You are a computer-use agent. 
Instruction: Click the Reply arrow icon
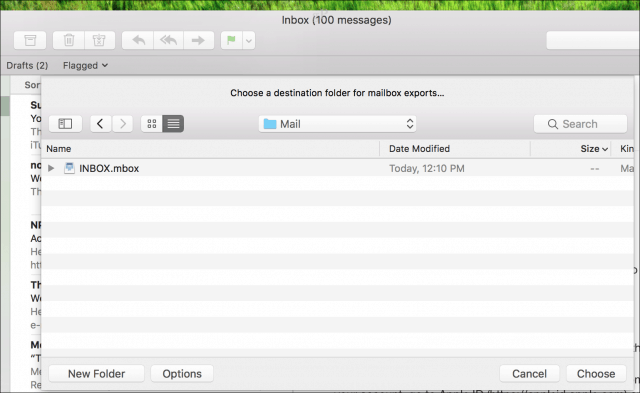[x=138, y=40]
